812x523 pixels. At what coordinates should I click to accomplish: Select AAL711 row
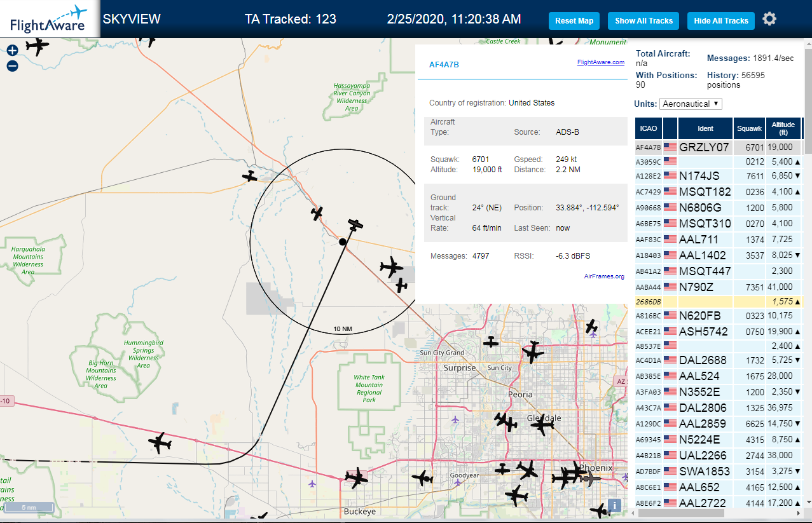click(x=719, y=239)
